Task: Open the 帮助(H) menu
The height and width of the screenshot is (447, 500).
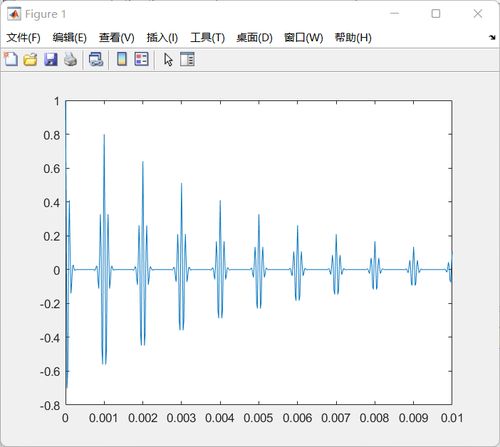Action: pyautogui.click(x=353, y=38)
